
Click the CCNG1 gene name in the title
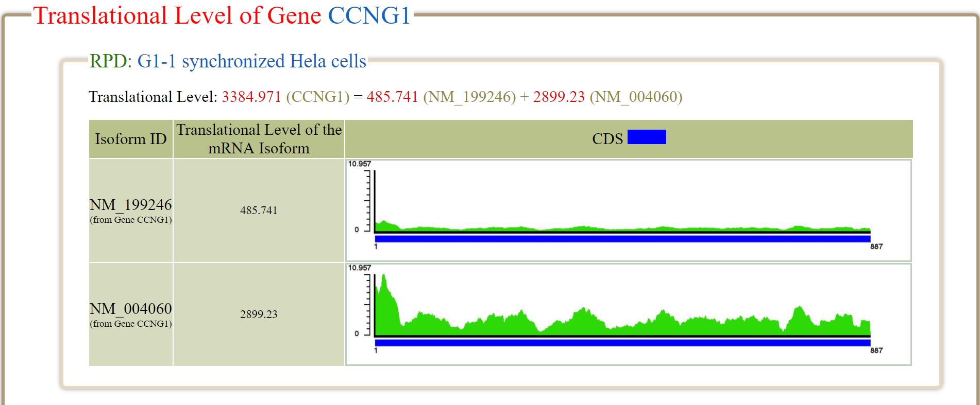coord(369,15)
